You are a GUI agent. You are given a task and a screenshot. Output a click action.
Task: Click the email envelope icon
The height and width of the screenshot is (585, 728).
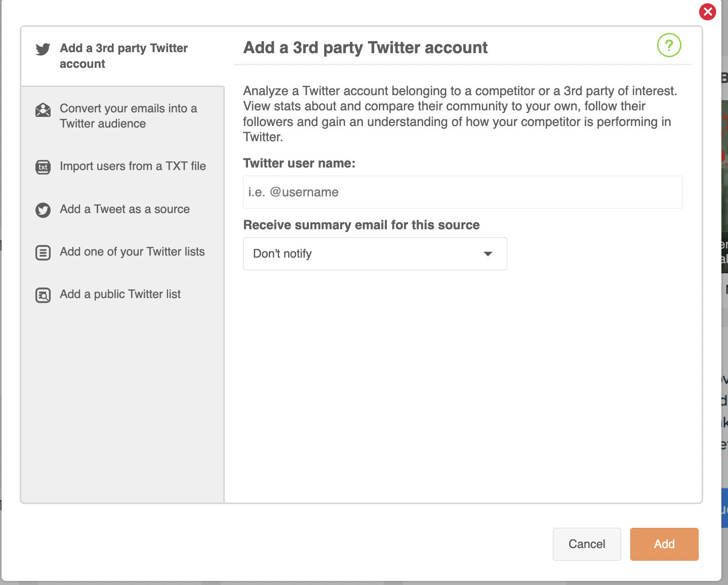[43, 110]
